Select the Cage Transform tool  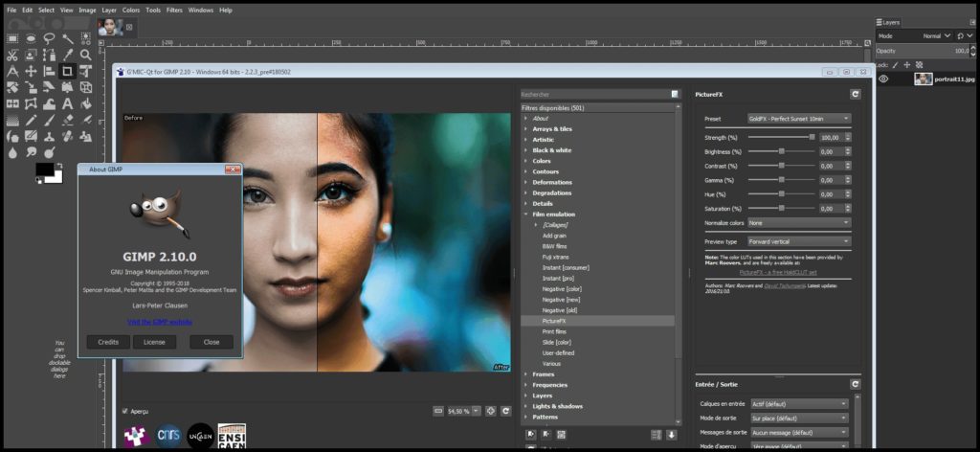click(31, 103)
